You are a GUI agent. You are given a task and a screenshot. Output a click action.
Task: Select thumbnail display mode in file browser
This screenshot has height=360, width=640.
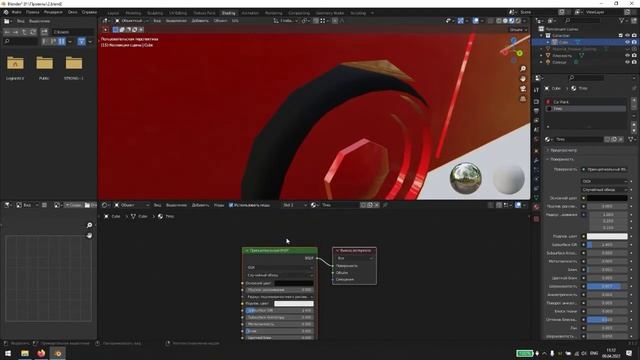point(61,41)
